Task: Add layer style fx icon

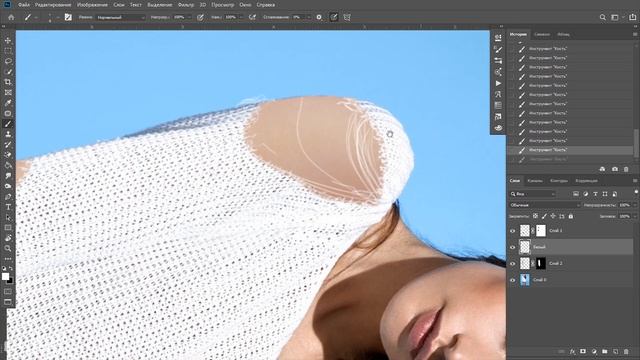Action: [x=572, y=351]
